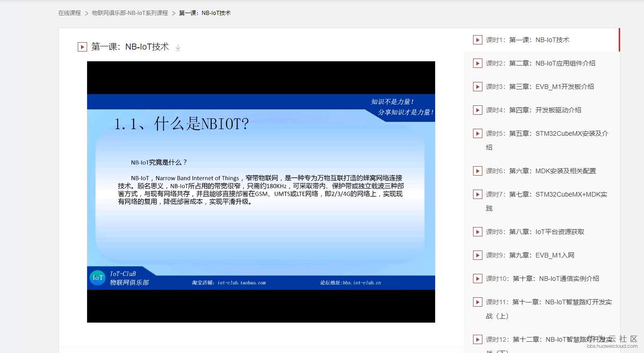Viewport: 644px width, 353px height.
Task: Click the play icon for 课时4 开发板驱动介绍
Action: coord(477,110)
